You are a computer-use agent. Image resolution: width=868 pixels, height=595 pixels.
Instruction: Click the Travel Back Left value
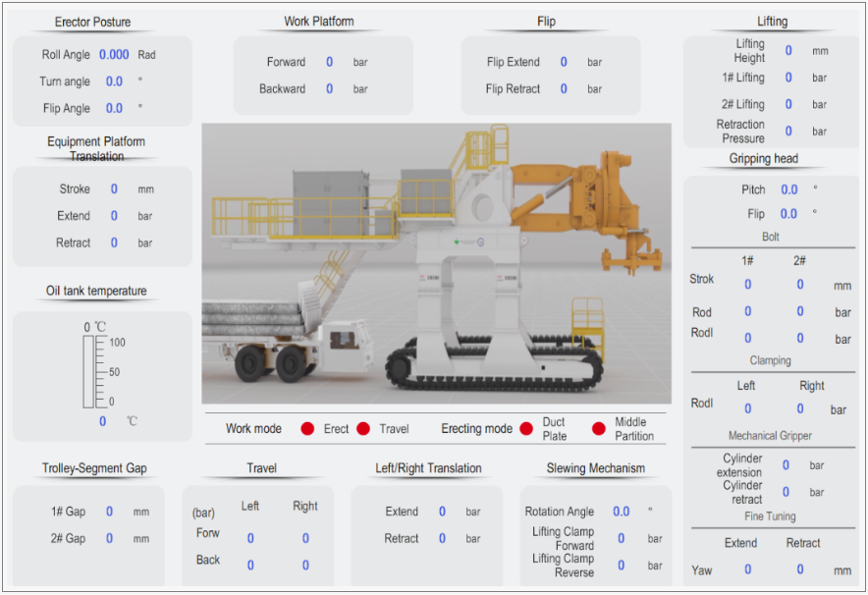(x=250, y=566)
